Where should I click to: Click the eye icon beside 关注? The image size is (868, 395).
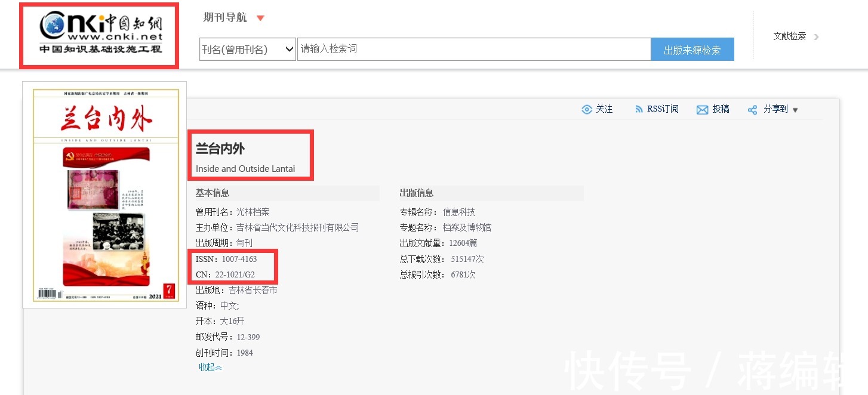coord(587,109)
